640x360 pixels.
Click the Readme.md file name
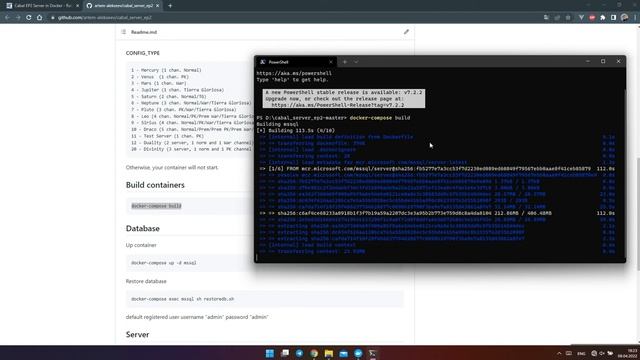pyautogui.click(x=144, y=32)
